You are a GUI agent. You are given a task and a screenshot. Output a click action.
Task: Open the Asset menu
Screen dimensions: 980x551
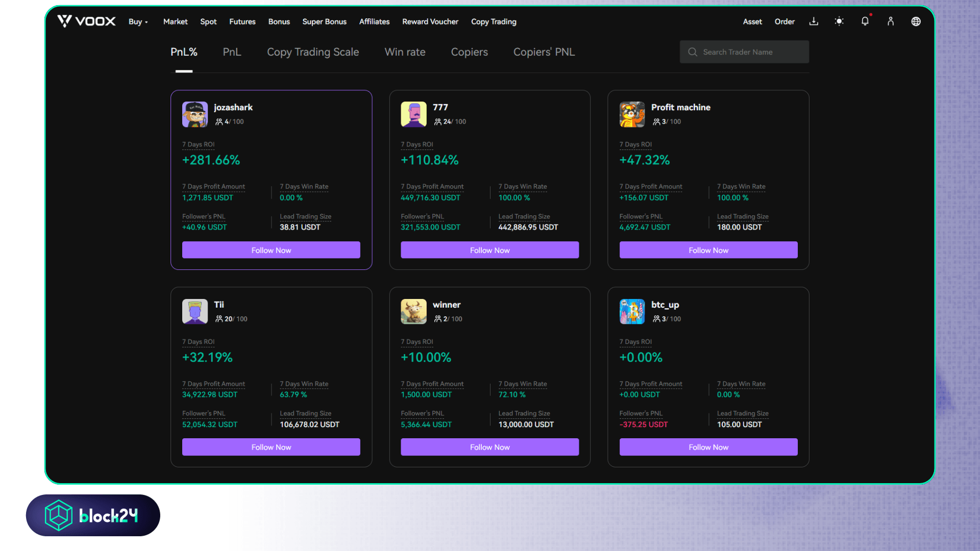752,21
